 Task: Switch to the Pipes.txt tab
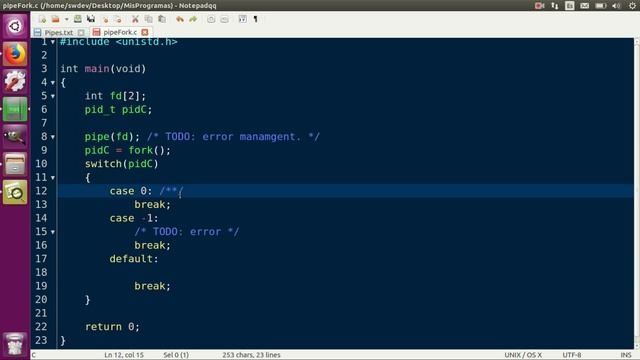click(x=59, y=32)
